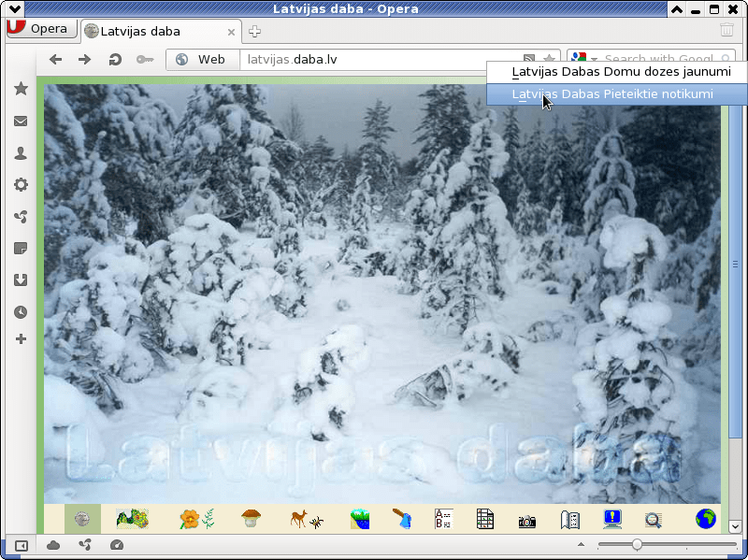Select Latvijas Dabas Domu dozes jaunumi feed
The width and height of the screenshot is (748, 560).
(617, 72)
